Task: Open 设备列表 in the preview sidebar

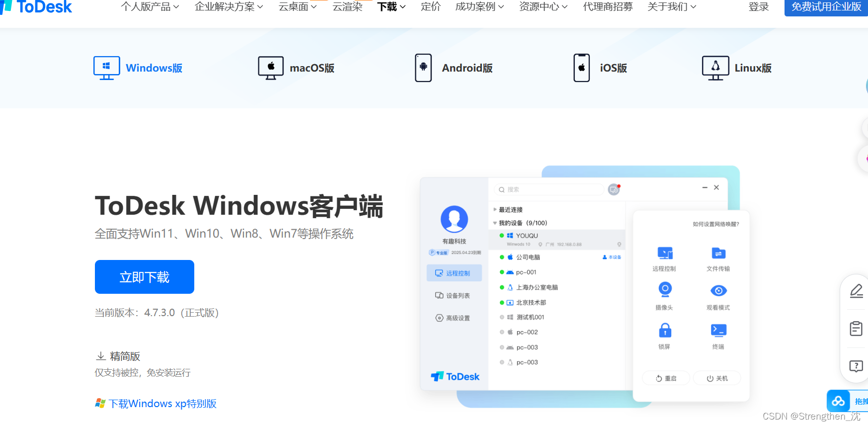Action: (453, 295)
